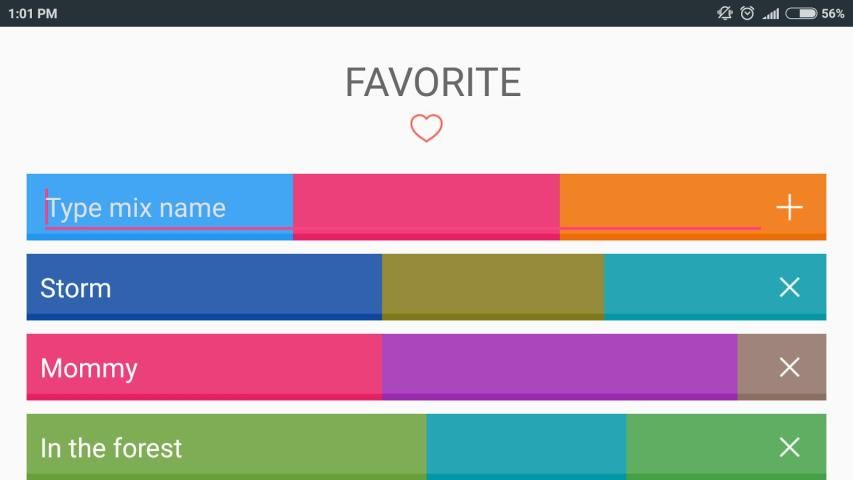853x480 pixels.
Task: Delete the Mommy mix with X
Action: point(789,367)
